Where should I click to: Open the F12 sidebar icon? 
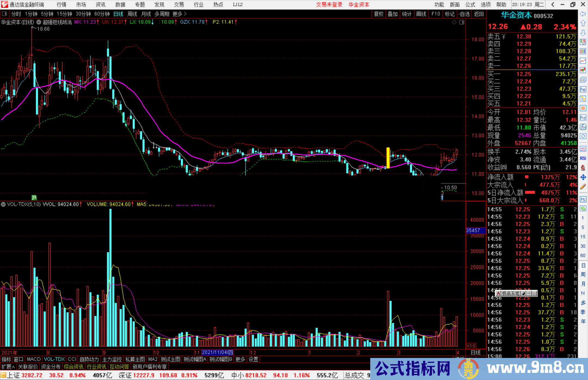pos(583,118)
